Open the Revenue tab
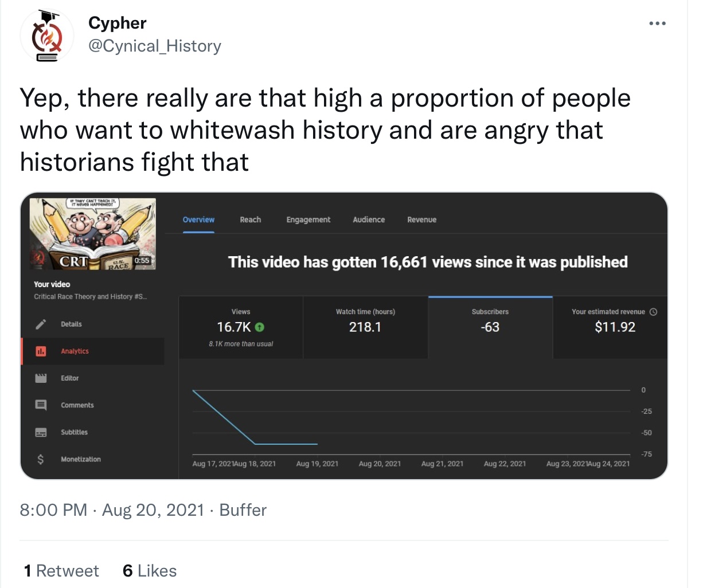703x588 pixels. pos(422,219)
